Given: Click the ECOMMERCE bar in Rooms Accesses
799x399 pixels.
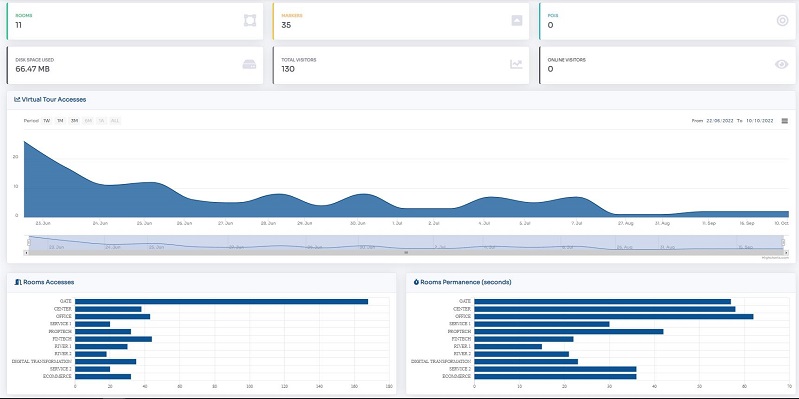Looking at the screenshot, I should [103, 377].
